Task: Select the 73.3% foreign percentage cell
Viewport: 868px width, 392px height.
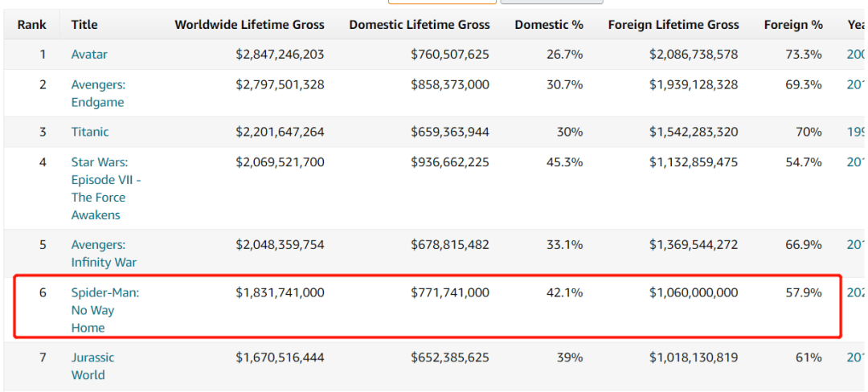Action: [x=805, y=54]
